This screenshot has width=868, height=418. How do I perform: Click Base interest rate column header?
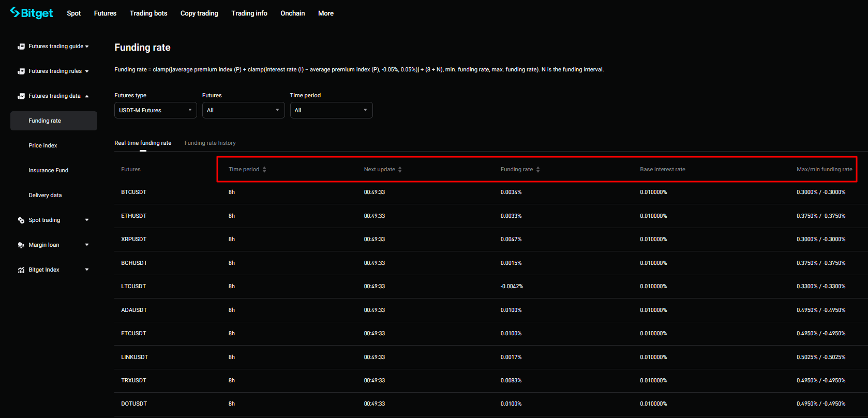point(663,170)
